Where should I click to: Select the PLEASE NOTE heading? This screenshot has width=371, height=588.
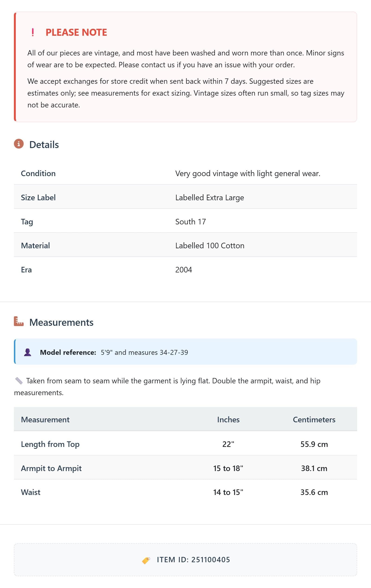(x=76, y=32)
